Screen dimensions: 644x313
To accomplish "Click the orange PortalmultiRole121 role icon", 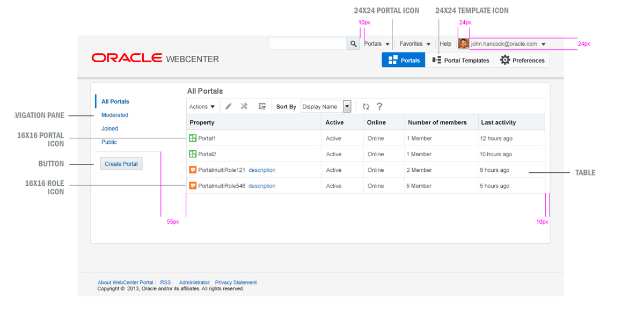I will tap(193, 170).
